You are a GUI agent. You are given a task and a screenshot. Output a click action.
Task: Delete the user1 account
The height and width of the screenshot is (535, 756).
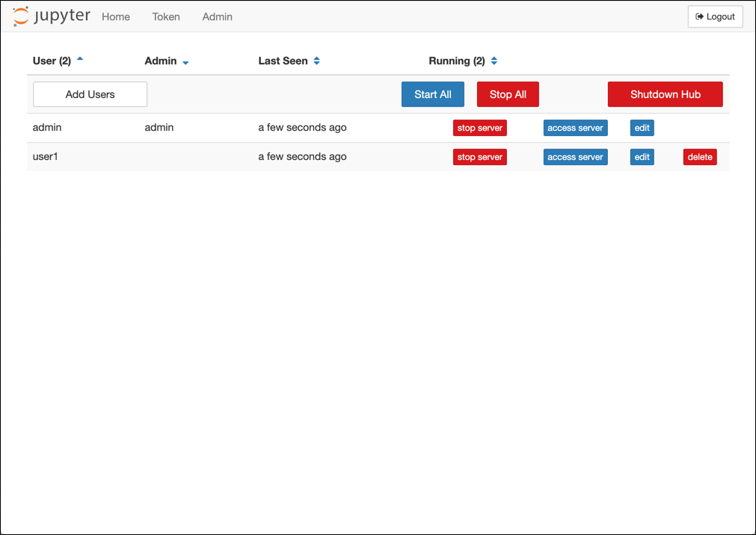(x=700, y=157)
